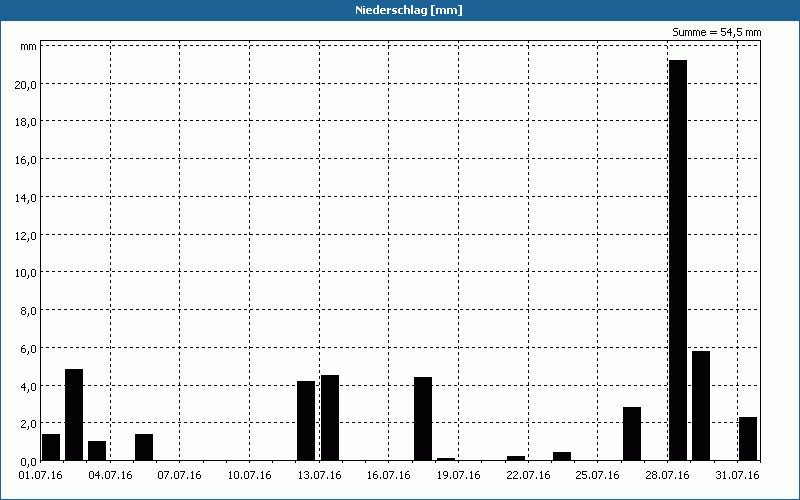Viewport: 800px width, 500px height.
Task: Select the 13.07.16 date label
Action: point(319,475)
